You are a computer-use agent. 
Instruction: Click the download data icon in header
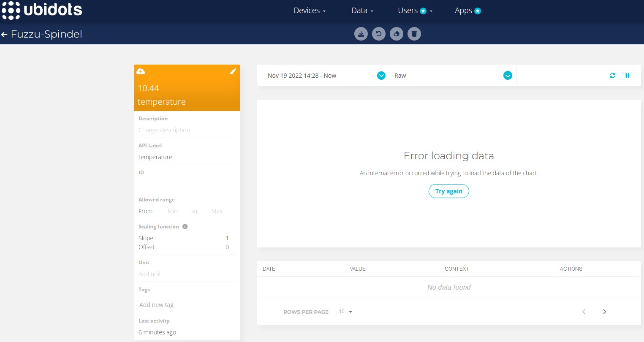tap(361, 34)
